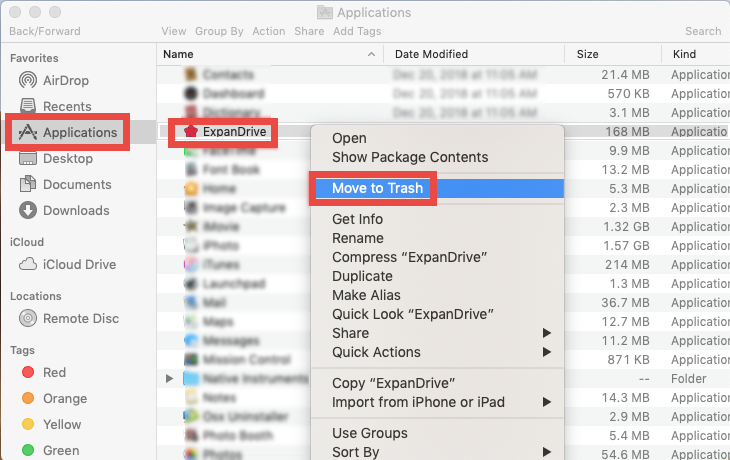Choose Show Package Contents

[410, 157]
